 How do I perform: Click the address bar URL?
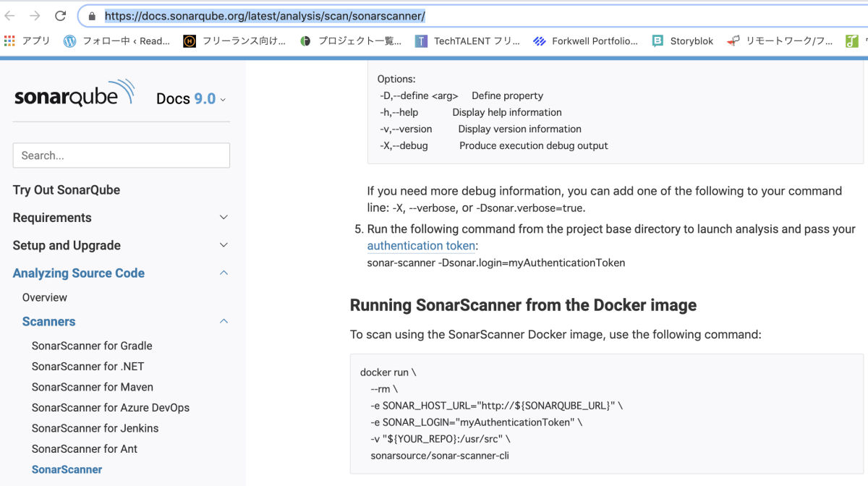265,16
